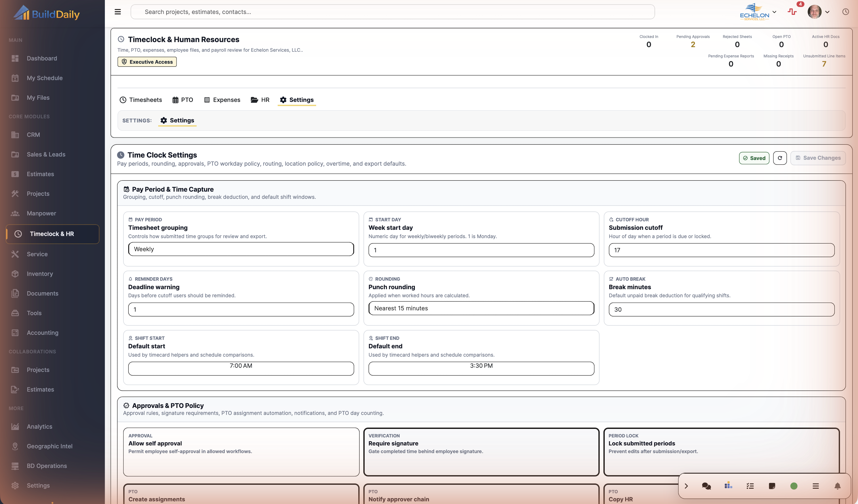Select the Settings sub-tab beside SETTINGS label
This screenshot has width=858, height=504.
(x=177, y=120)
